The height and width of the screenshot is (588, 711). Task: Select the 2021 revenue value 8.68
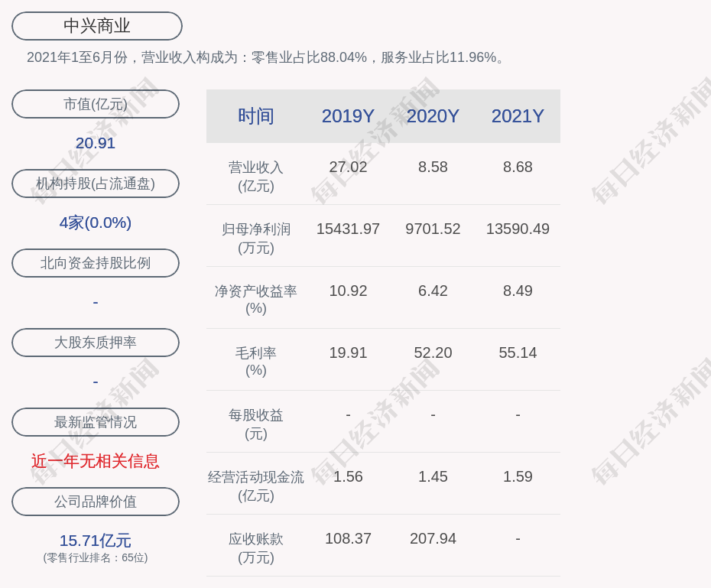point(518,167)
